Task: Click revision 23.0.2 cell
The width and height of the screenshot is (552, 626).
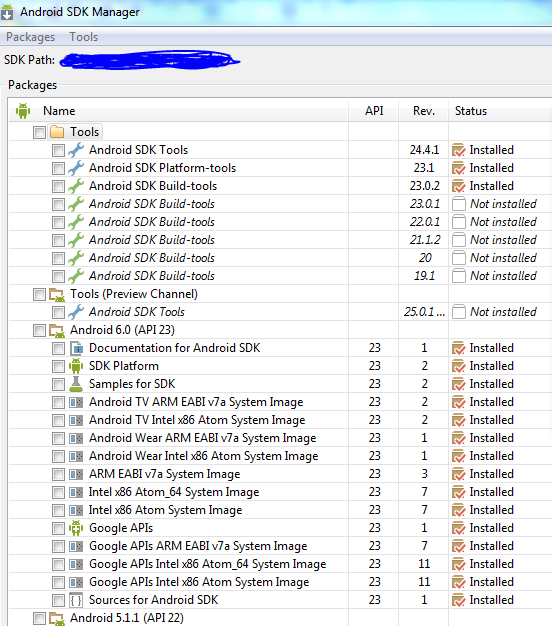Action: click(x=424, y=186)
